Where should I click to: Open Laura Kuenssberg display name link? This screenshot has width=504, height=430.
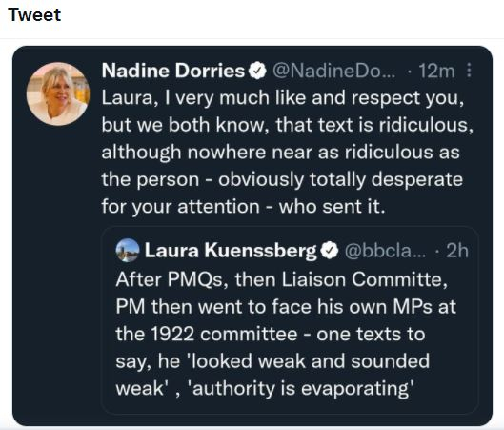[231, 250]
